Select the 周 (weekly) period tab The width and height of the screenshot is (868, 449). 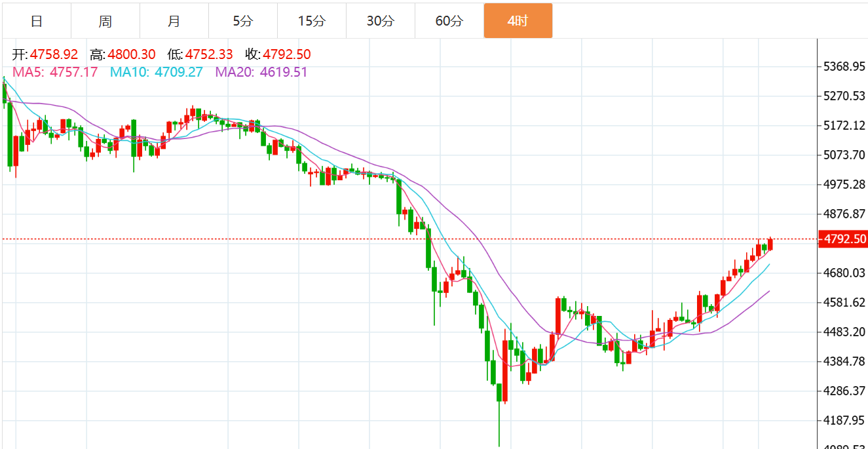[105, 21]
